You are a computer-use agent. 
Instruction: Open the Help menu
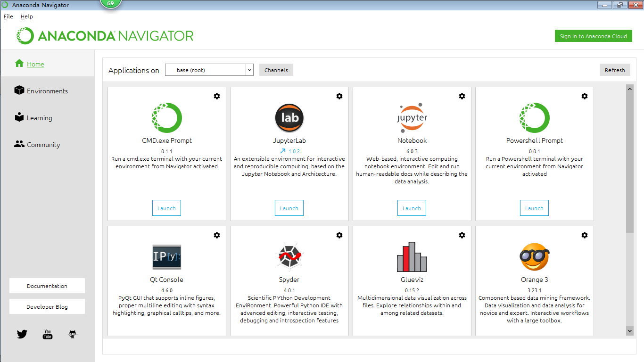[27, 16]
